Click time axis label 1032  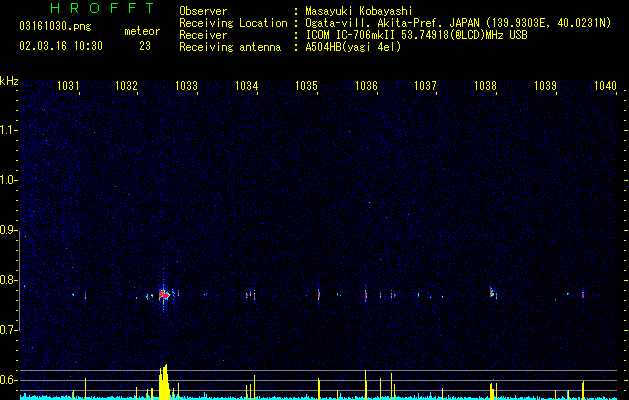point(126,86)
